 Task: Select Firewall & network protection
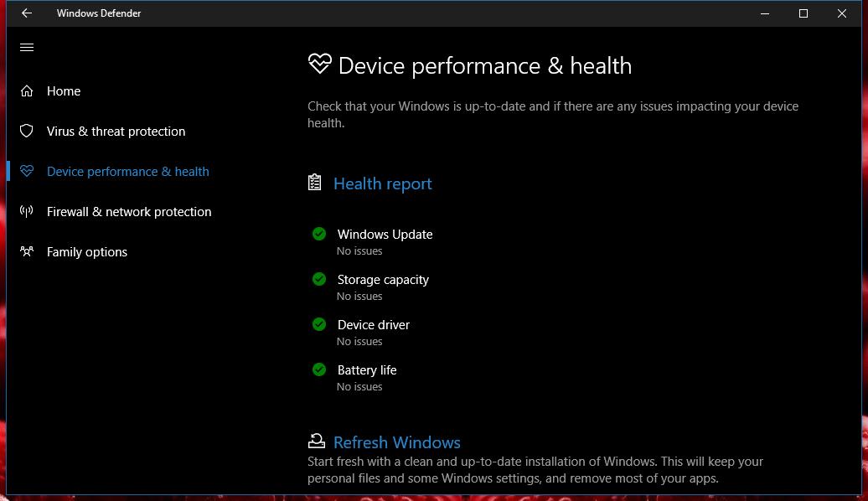click(x=129, y=212)
